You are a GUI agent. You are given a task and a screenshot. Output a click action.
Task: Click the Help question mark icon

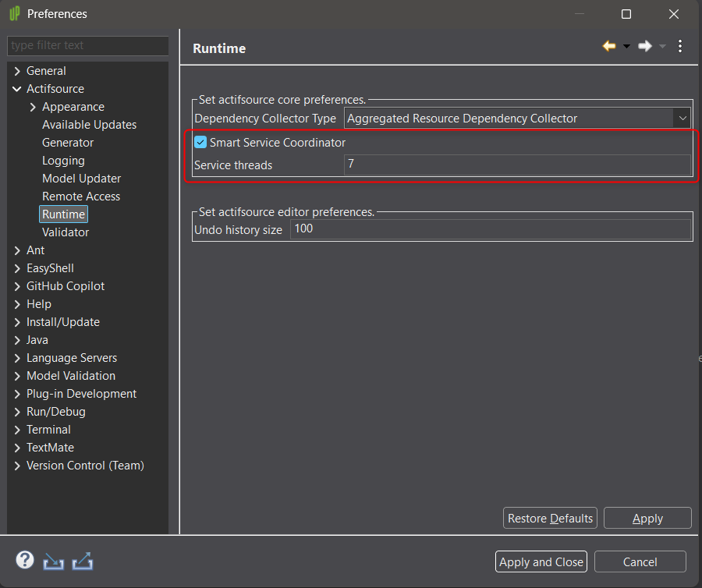coord(25,560)
